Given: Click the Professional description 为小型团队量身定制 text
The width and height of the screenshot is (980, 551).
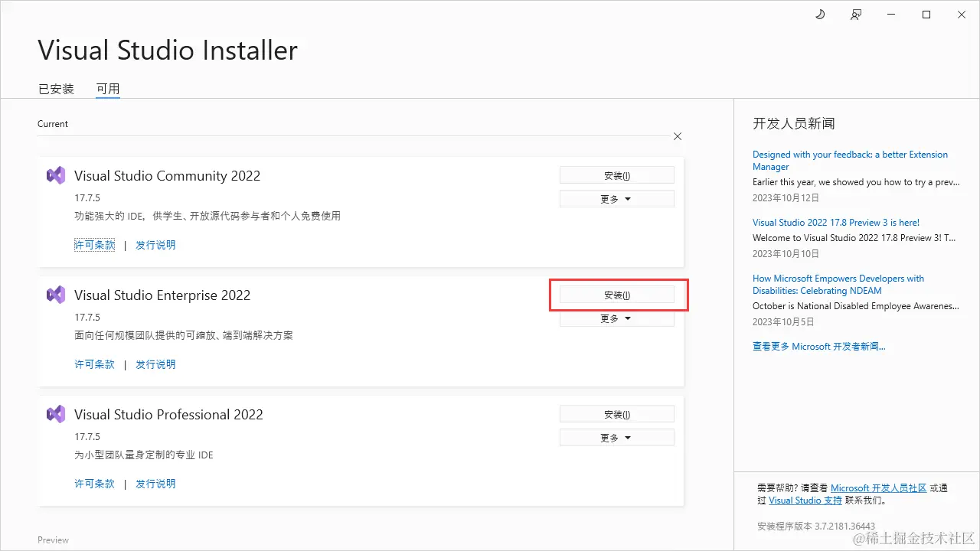Looking at the screenshot, I should [144, 455].
